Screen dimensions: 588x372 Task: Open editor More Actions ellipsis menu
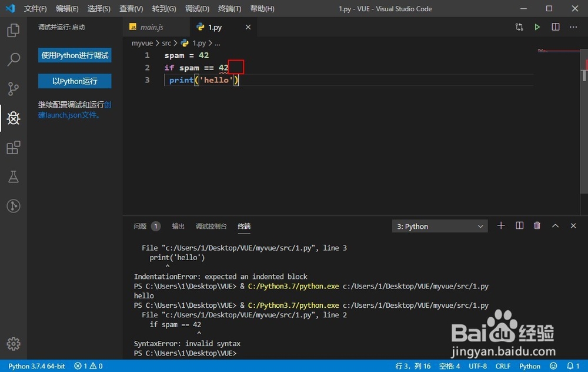coord(573,27)
